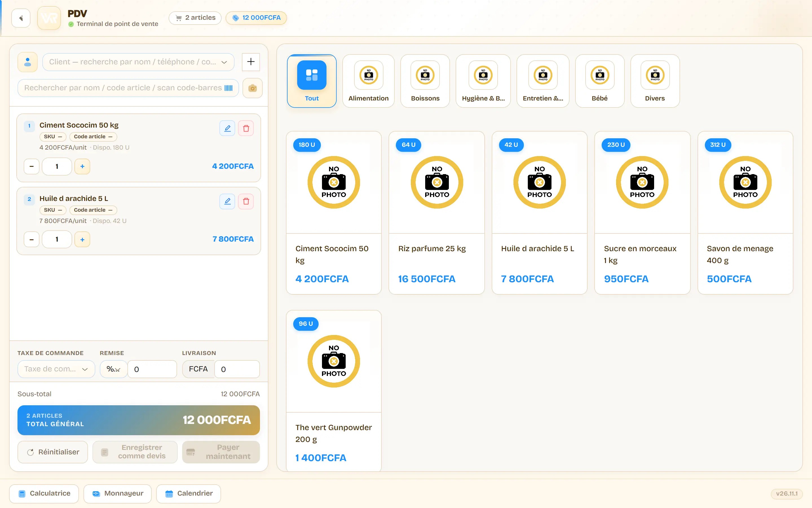This screenshot has height=508, width=812.
Task: Click Réinitialiser button
Action: pos(53,452)
